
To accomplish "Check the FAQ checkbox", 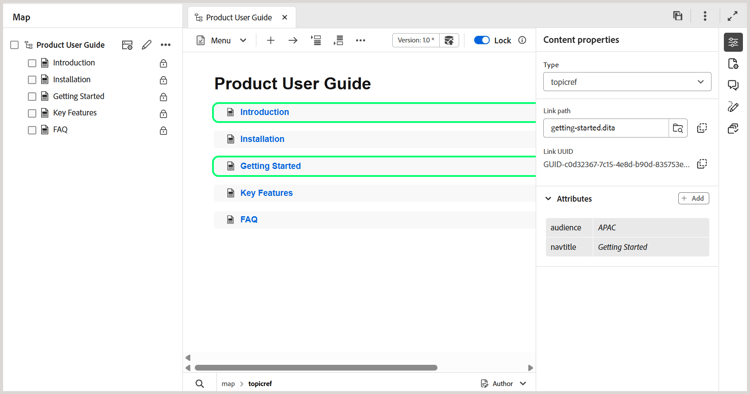I will coord(32,130).
